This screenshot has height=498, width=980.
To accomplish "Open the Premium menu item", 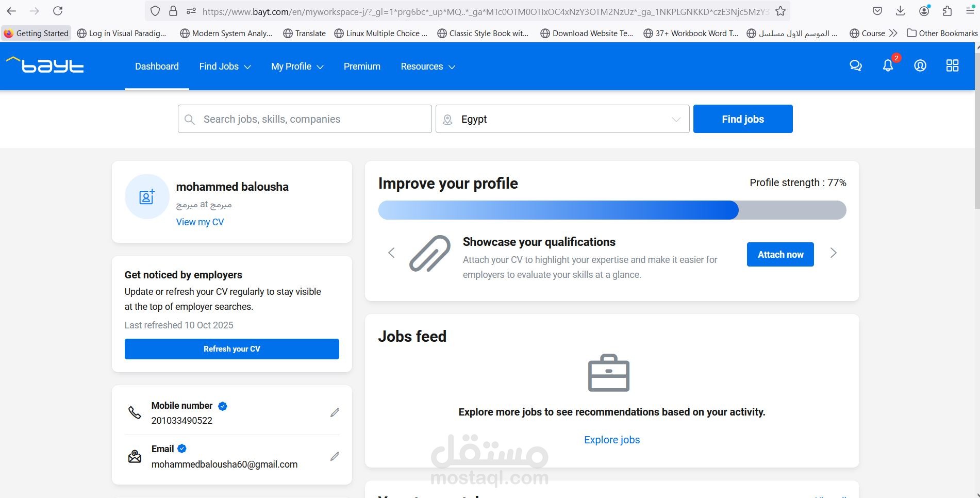I will pyautogui.click(x=362, y=67).
